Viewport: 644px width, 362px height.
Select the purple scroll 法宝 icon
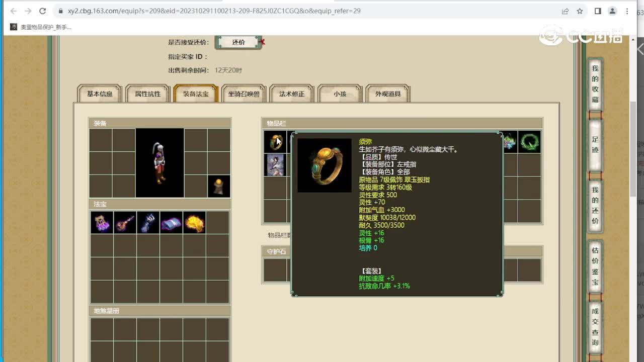click(x=171, y=222)
